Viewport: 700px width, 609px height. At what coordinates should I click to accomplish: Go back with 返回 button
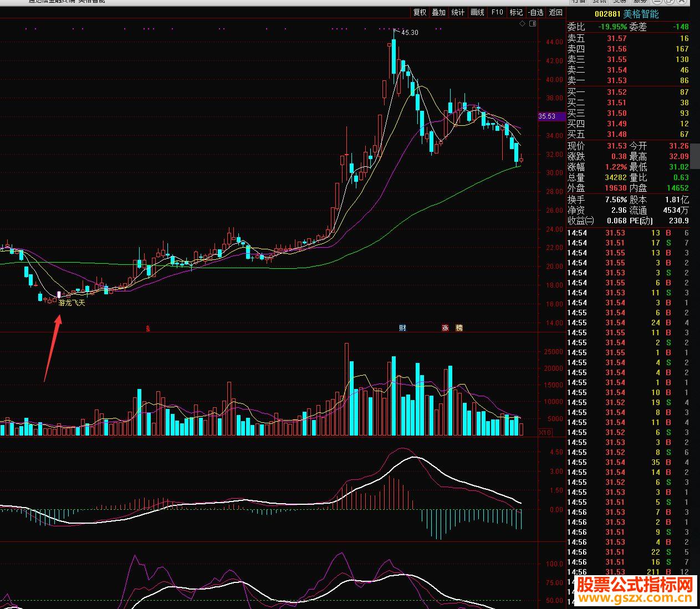click(x=555, y=12)
